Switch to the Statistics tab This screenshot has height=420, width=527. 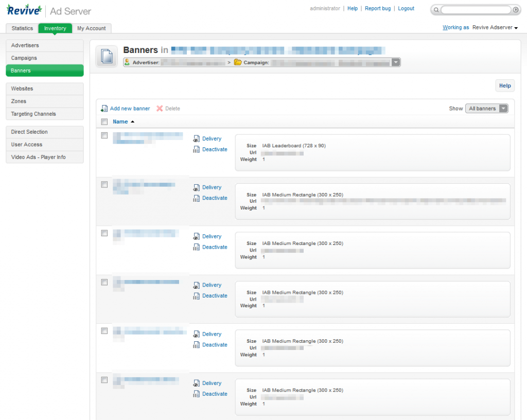22,28
